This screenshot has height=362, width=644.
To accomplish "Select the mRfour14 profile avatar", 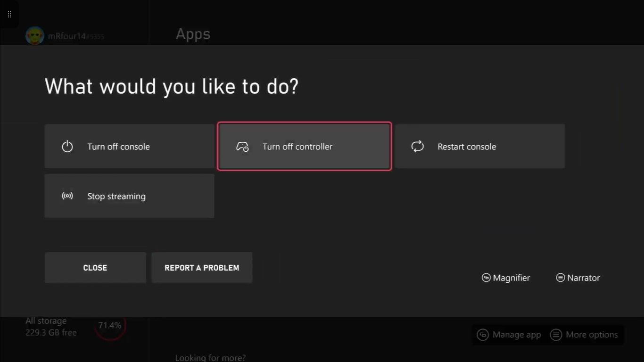I will click(x=34, y=35).
